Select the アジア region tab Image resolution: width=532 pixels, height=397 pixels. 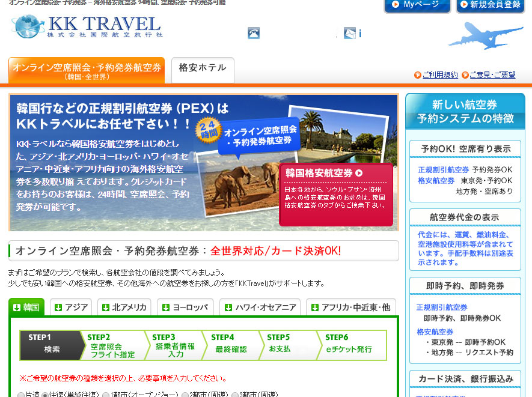(x=71, y=307)
